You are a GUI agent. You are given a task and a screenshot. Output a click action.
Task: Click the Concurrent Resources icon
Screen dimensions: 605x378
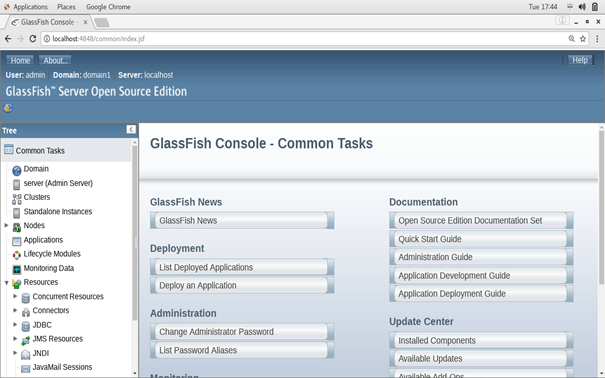(x=25, y=298)
